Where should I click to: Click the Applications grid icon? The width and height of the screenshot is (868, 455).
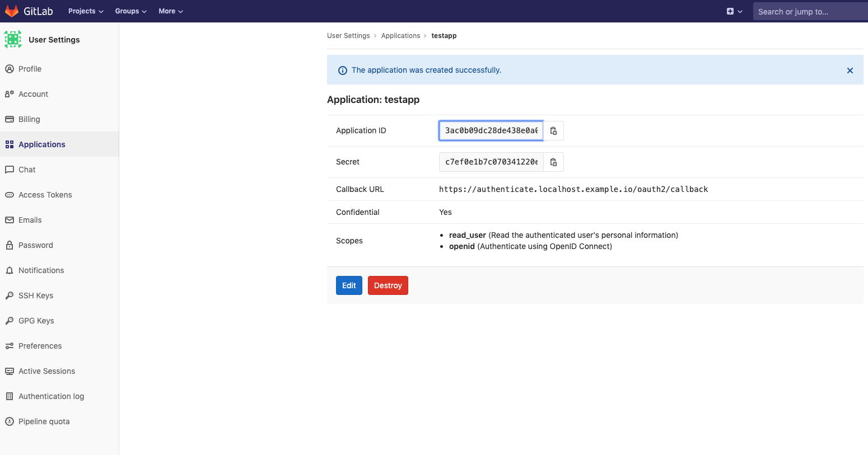[10, 144]
